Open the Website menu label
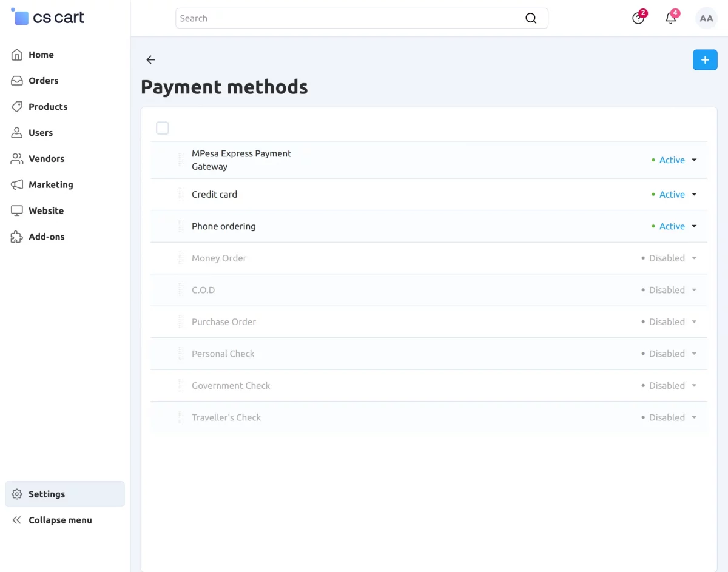Viewport: 728px width, 572px height. [x=46, y=211]
